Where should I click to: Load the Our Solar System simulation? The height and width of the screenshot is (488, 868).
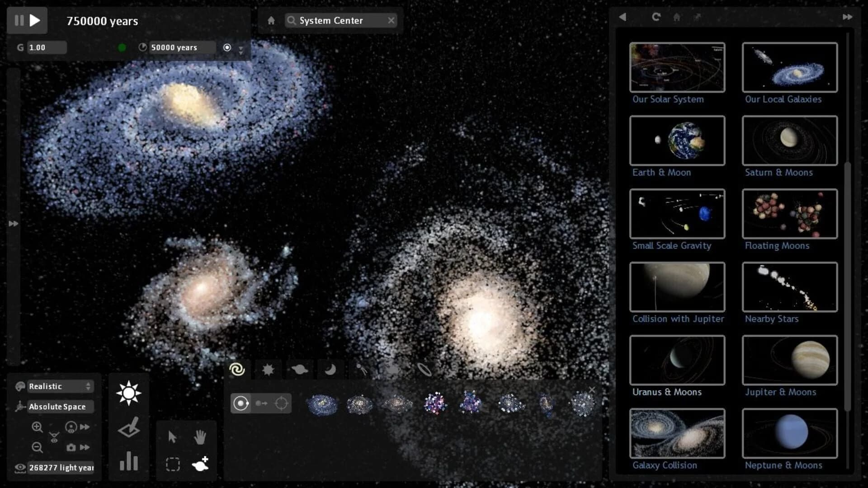click(677, 67)
